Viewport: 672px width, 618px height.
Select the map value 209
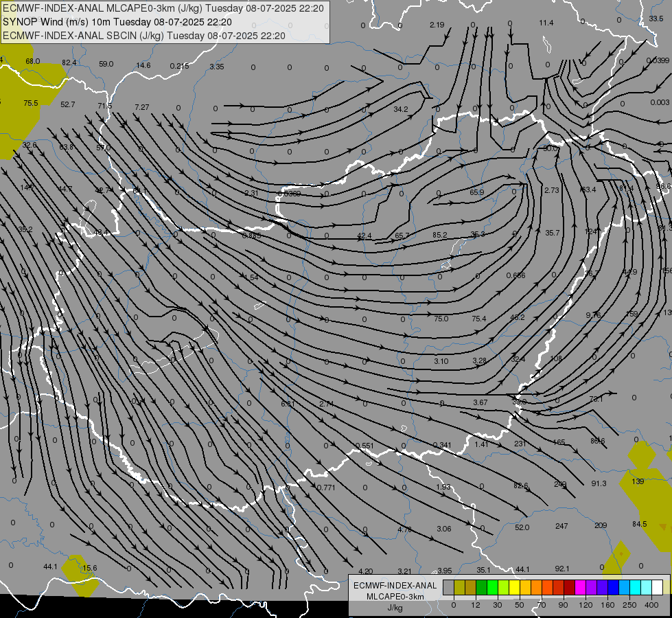click(601, 525)
